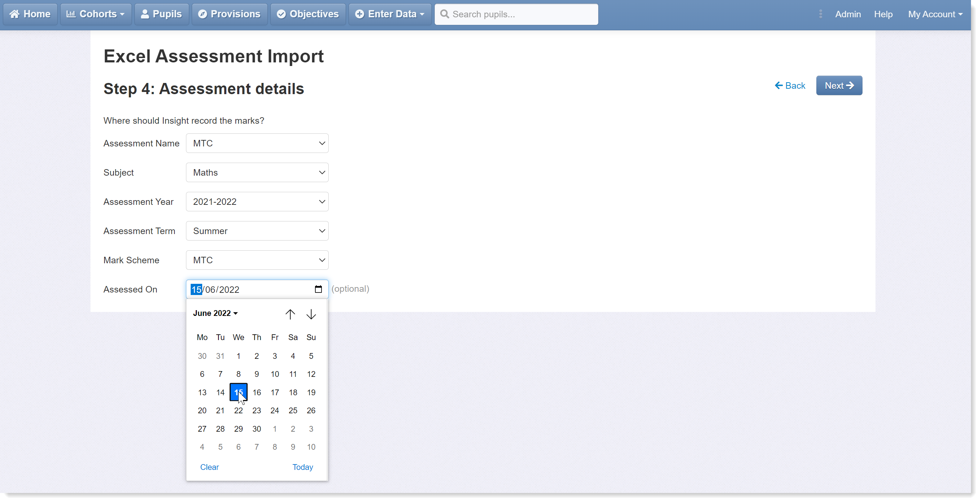Pick 16 in the calendar
Screen dimensions: 980x502
click(x=257, y=392)
